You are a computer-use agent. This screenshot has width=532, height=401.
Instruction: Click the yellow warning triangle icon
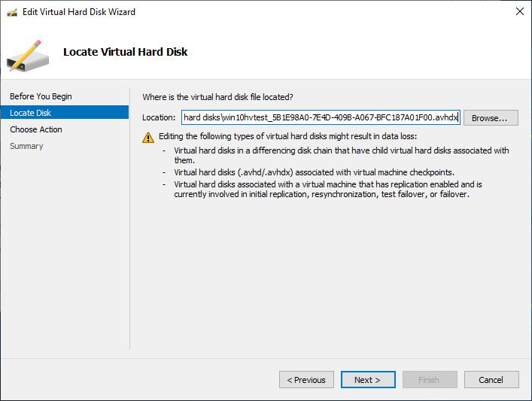coord(148,138)
